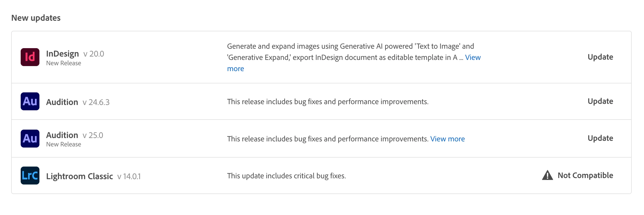Click the Not Compatible warning triangle icon
The image size is (644, 215).
[547, 175]
